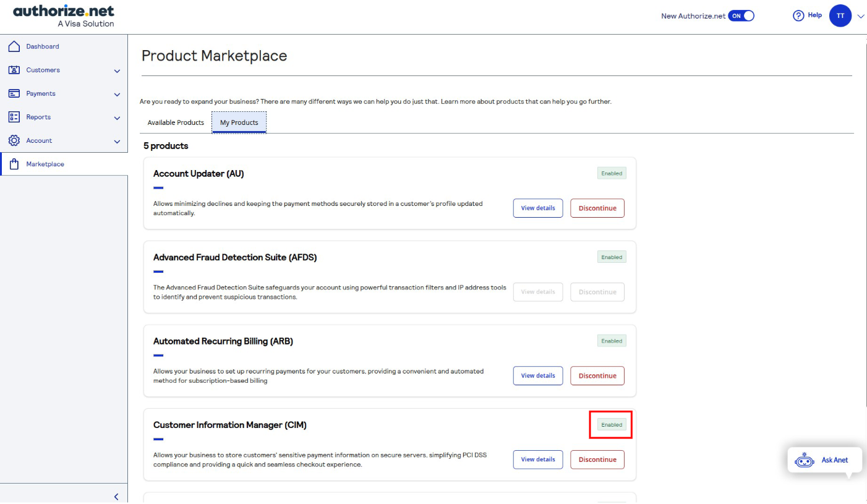The height and width of the screenshot is (504, 867).
Task: Expand the Reports menu chevron
Action: [117, 117]
